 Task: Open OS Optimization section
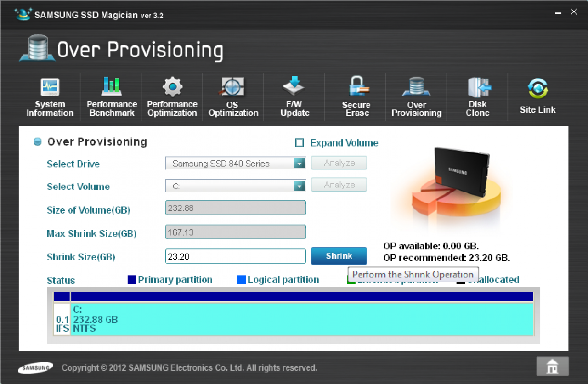233,97
